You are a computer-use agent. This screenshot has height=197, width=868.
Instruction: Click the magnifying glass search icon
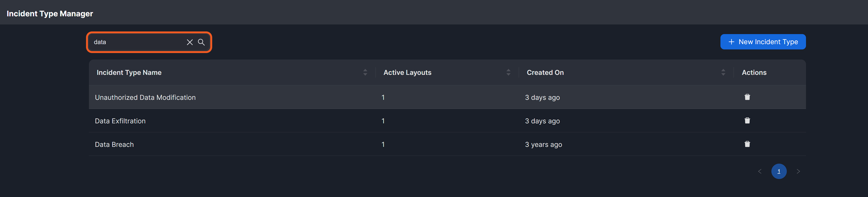click(201, 42)
